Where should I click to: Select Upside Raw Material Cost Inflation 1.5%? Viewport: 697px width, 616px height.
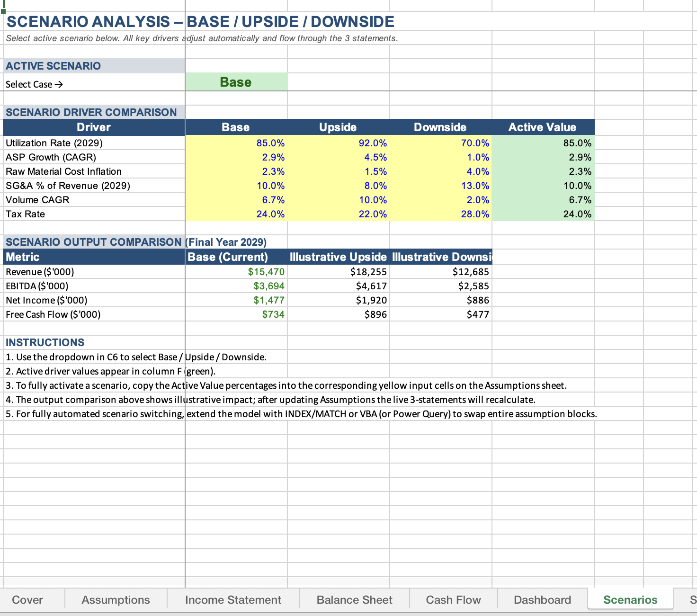pos(339,171)
